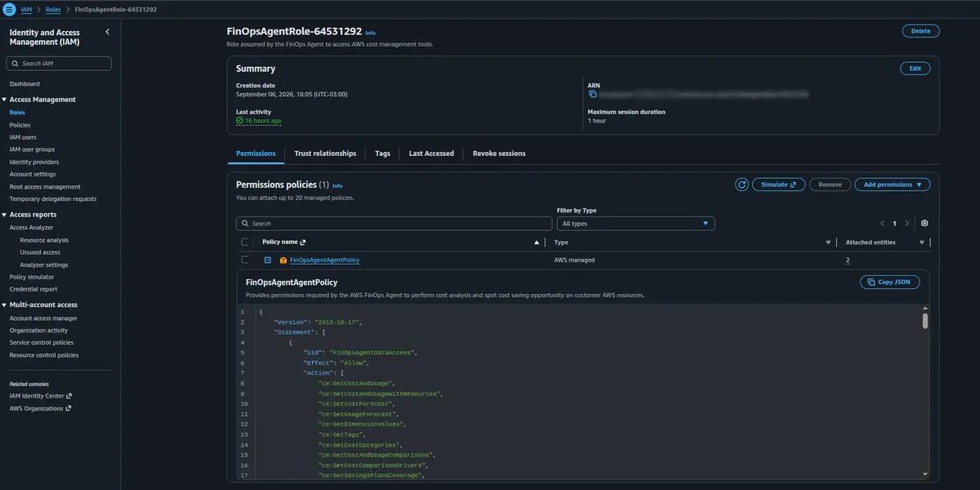Open IAM user groups in the sidebar
This screenshot has width=980, height=490.
[x=32, y=149]
